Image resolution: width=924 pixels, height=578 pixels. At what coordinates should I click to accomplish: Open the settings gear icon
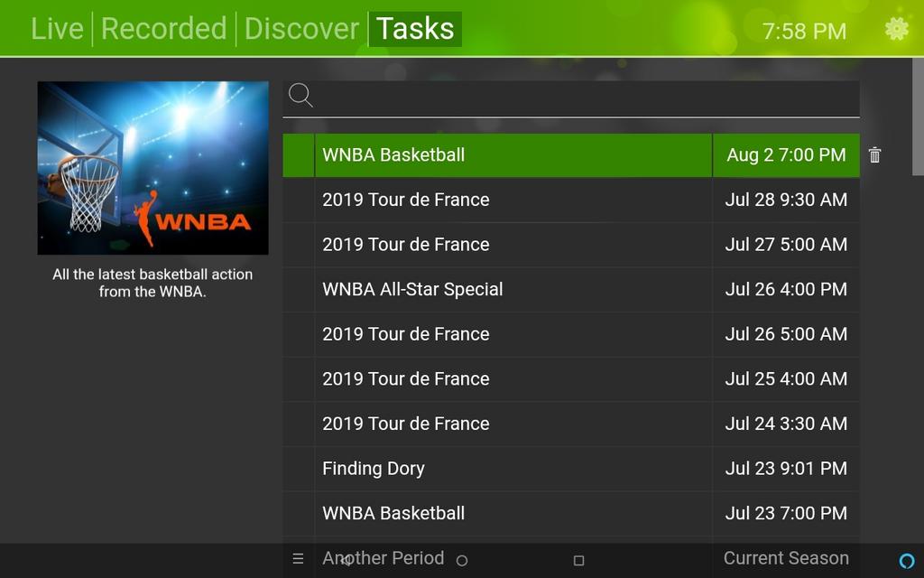pyautogui.click(x=896, y=28)
